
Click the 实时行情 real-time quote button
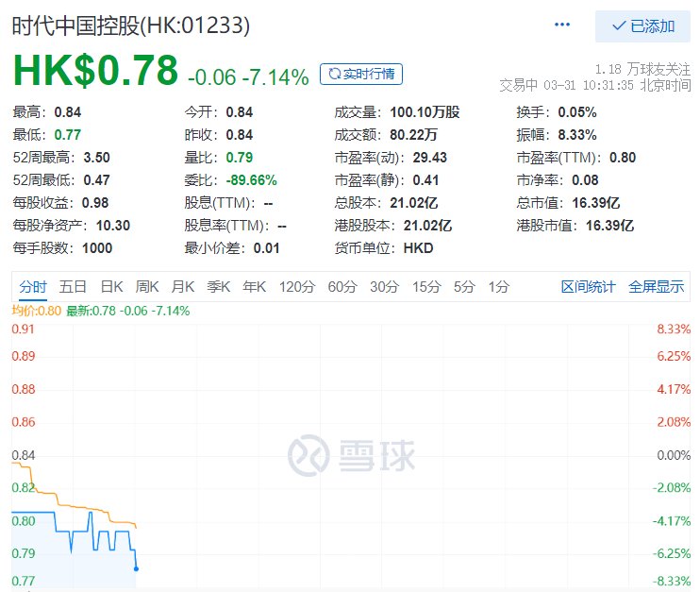[361, 74]
